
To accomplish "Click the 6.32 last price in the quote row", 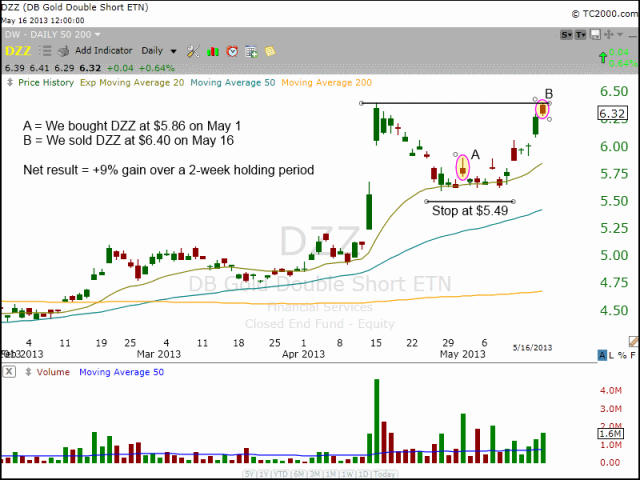I will [x=90, y=68].
